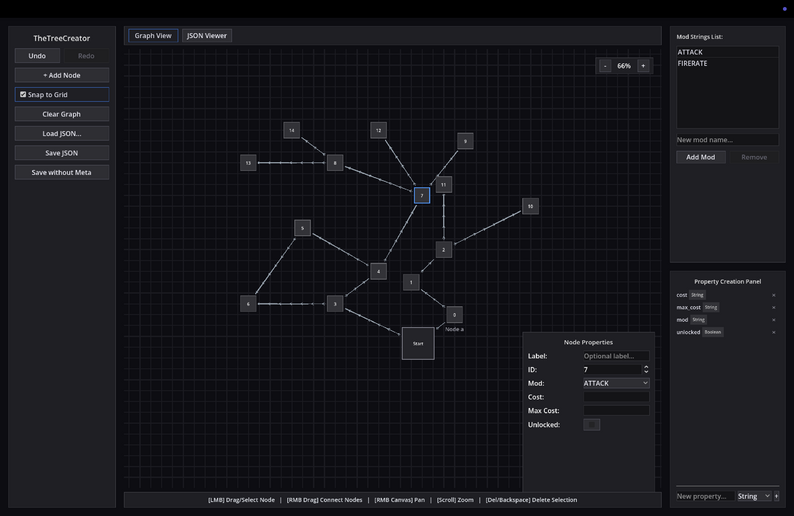Focus the Label optional input field
This screenshot has width=794, height=516.
(x=616, y=356)
